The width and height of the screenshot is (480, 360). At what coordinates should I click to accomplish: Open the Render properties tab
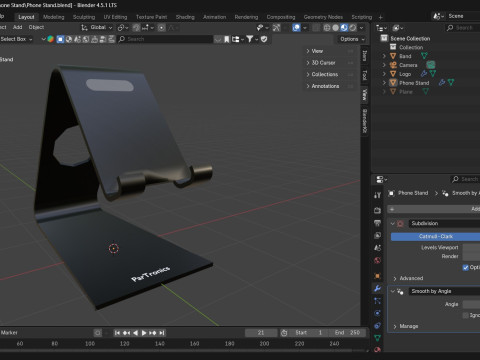click(377, 210)
